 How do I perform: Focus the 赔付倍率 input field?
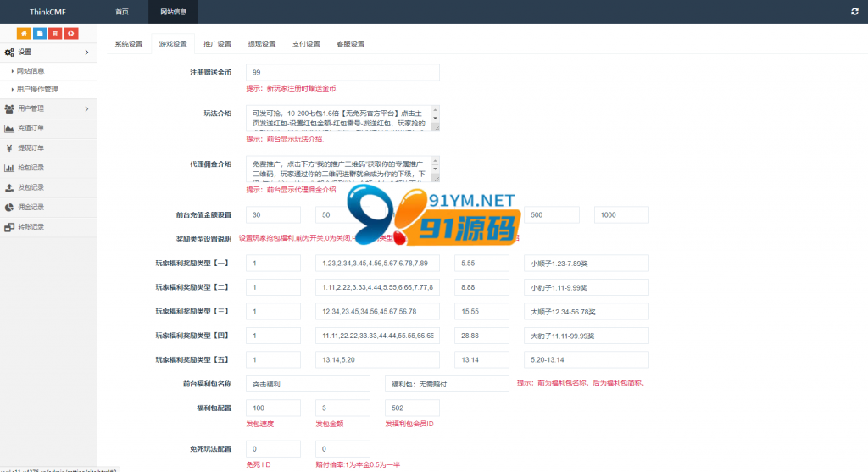pos(342,449)
